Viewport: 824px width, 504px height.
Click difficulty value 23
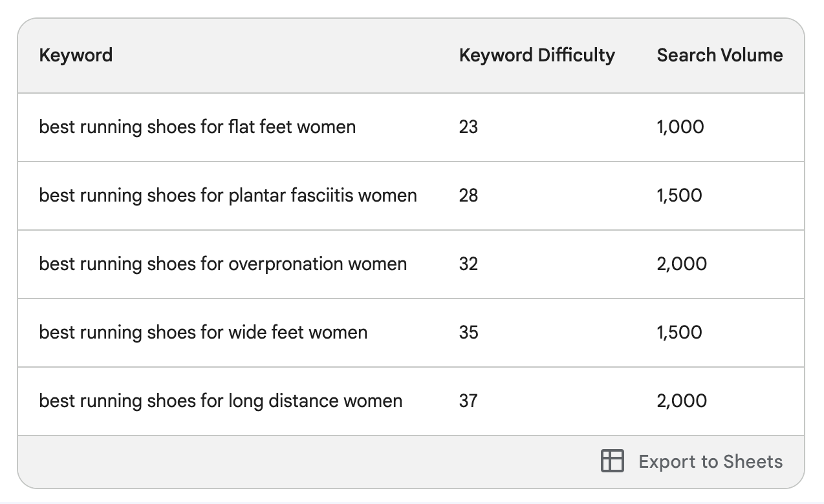click(468, 127)
